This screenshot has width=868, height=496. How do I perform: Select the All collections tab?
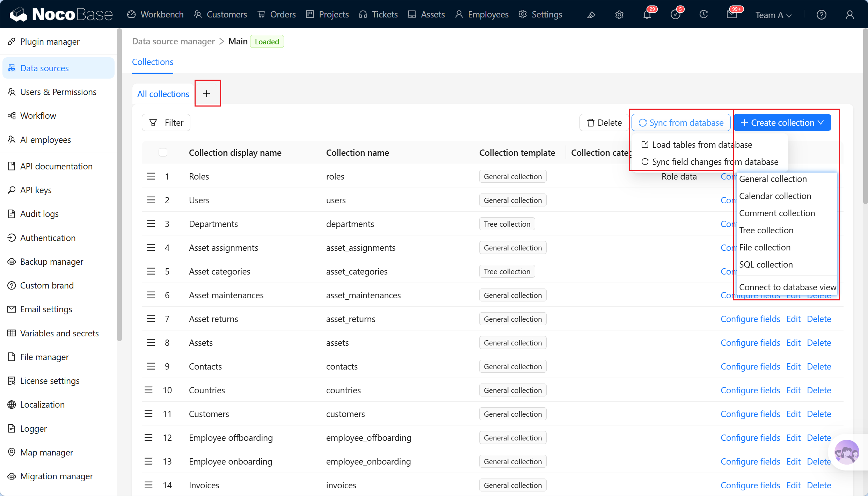[x=163, y=94]
